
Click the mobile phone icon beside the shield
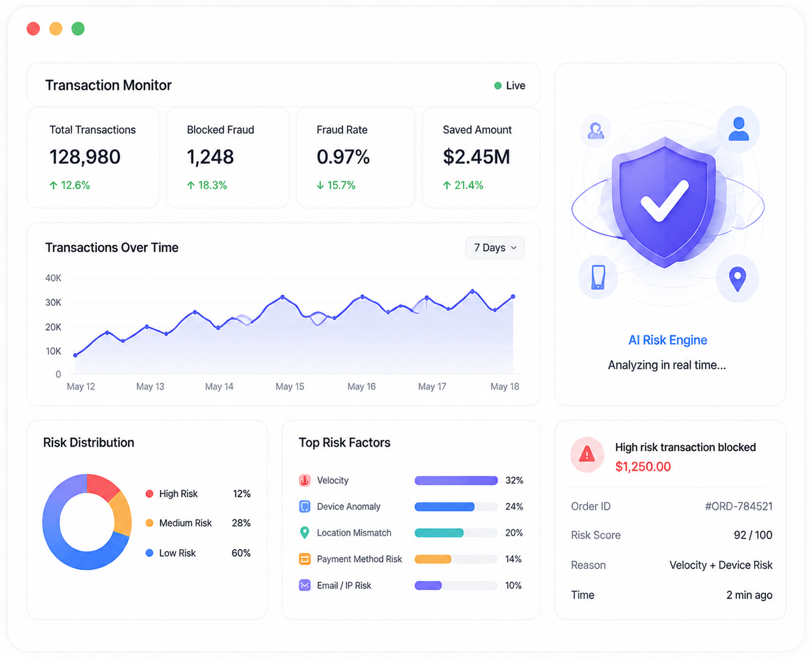(598, 277)
